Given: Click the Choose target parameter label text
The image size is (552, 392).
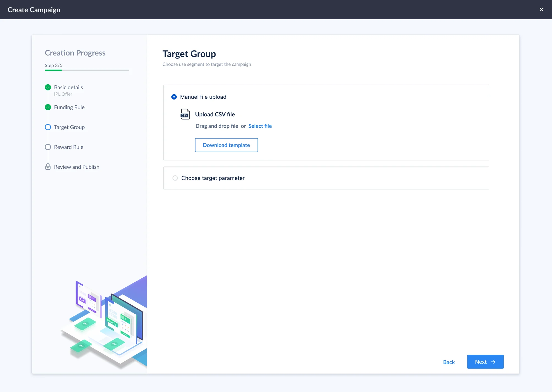Looking at the screenshot, I should coord(213,178).
